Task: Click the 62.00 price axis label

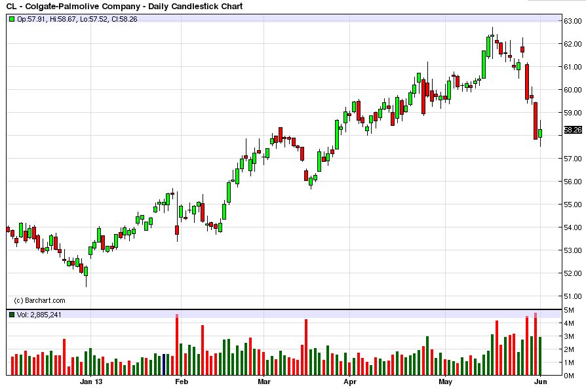Action: 572,44
